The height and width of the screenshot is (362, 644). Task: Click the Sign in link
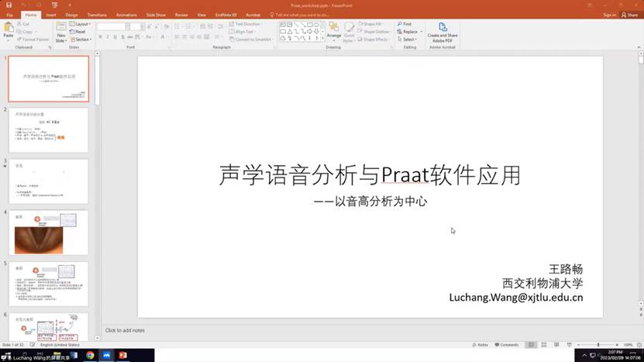point(609,15)
